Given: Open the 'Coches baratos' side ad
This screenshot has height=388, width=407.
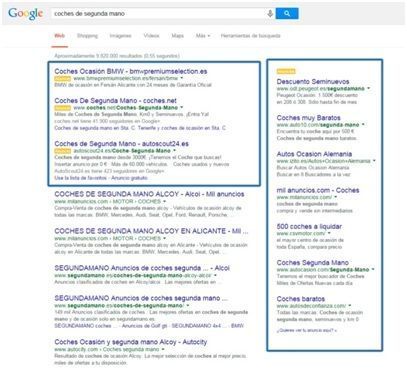Looking at the screenshot, I should 301,299.
